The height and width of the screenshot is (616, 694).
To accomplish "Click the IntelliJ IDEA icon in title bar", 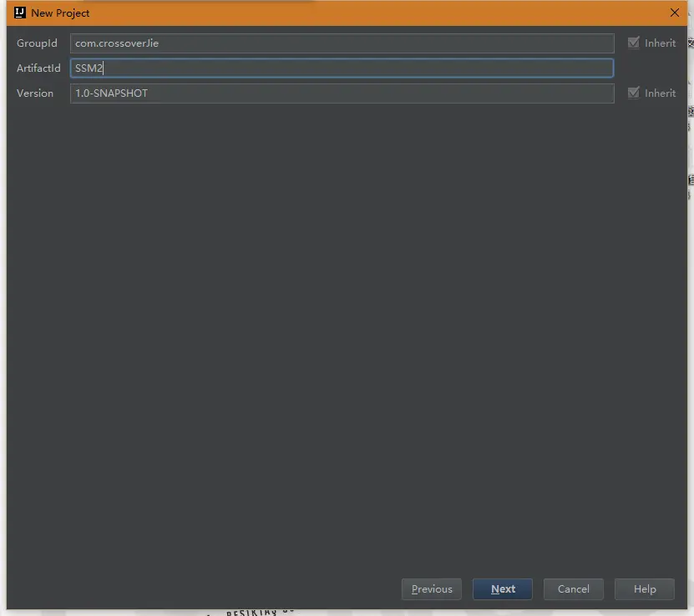I will (x=20, y=13).
